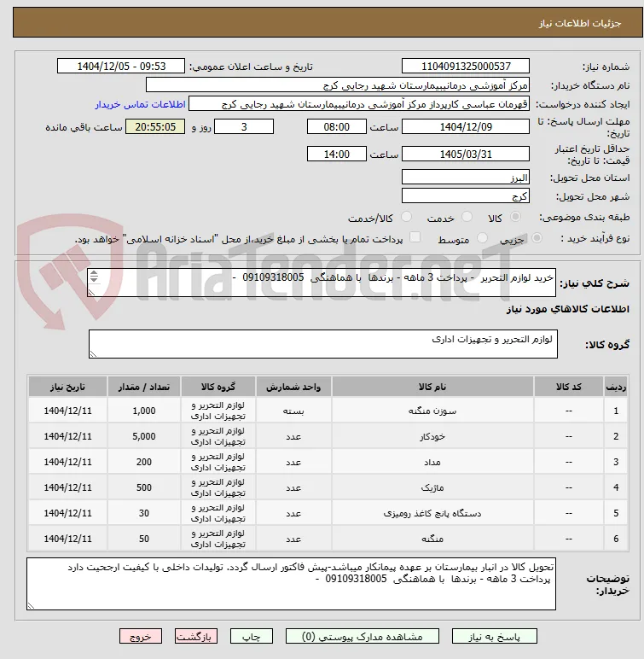Click the شرح کلی نیاز text area
Screen dimensions: 644x659
click(x=322, y=283)
